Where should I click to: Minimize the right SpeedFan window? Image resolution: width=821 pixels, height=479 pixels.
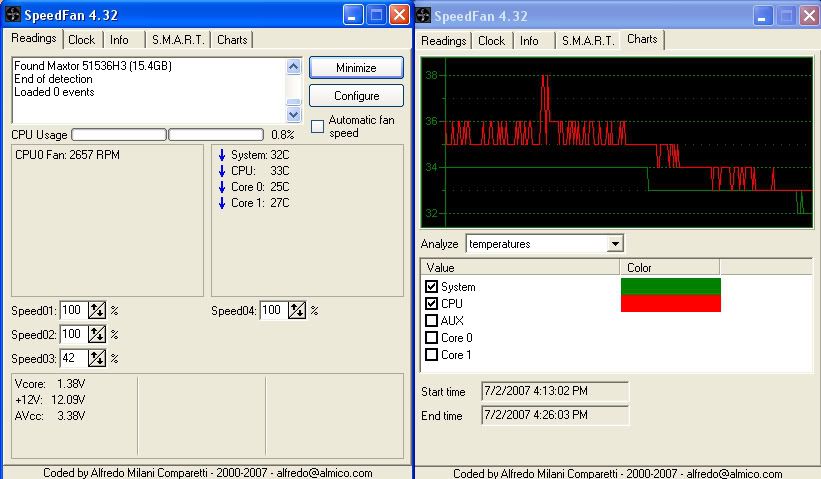pos(762,16)
